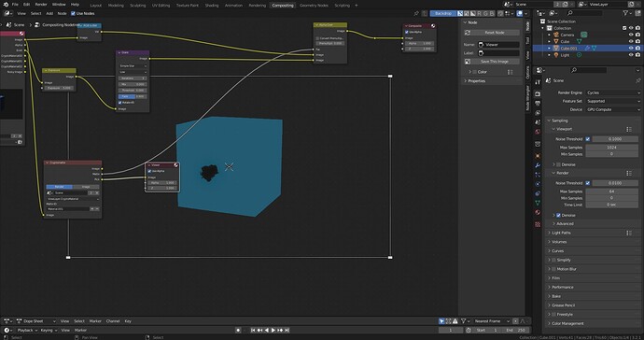Screen dimensions: 644x340
Task: Click the Viewport sampling presets list icon
Action: 629,129
